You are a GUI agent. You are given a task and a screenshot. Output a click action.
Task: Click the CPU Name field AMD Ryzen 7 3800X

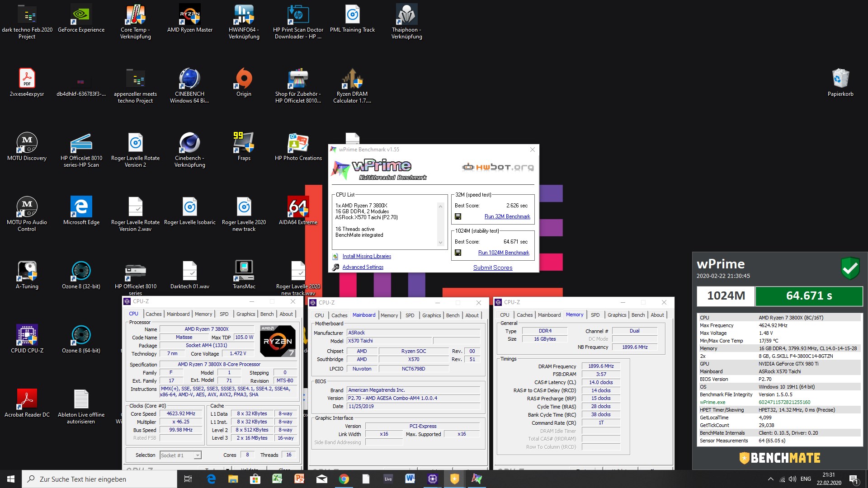[x=207, y=329]
